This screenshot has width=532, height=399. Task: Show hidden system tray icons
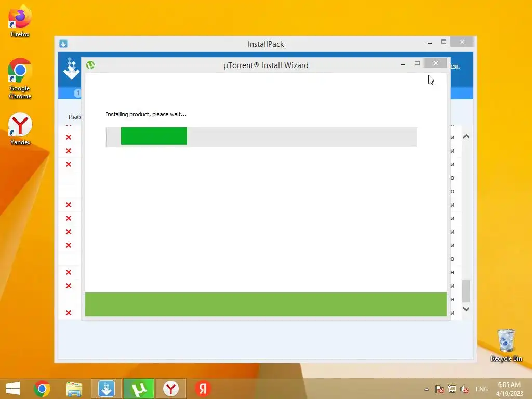427,389
